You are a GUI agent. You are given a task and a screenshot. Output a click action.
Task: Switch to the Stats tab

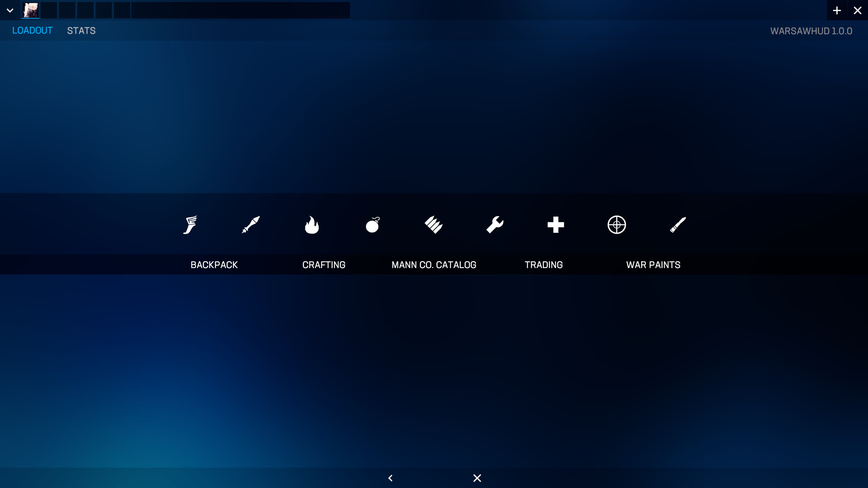[x=81, y=30]
